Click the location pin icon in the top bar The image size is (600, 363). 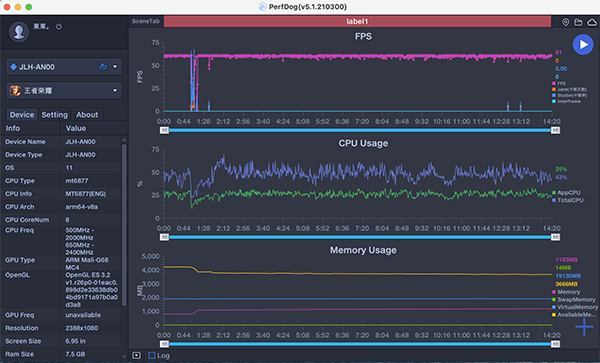[x=565, y=22]
